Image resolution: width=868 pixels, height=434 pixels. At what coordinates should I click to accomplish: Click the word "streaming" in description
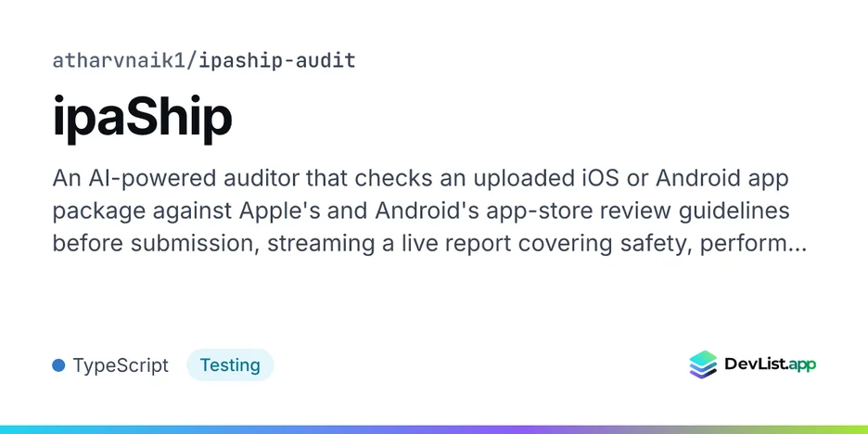(321, 244)
